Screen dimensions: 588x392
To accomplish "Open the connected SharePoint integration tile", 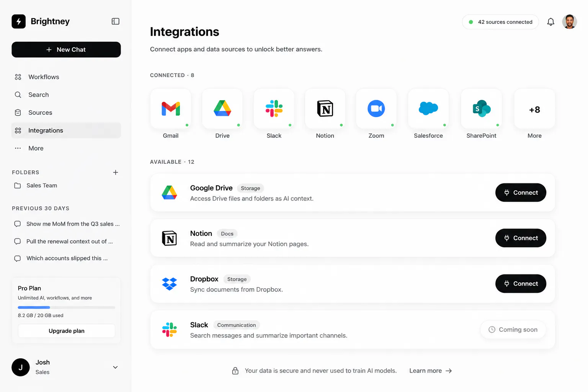I will pyautogui.click(x=481, y=109).
